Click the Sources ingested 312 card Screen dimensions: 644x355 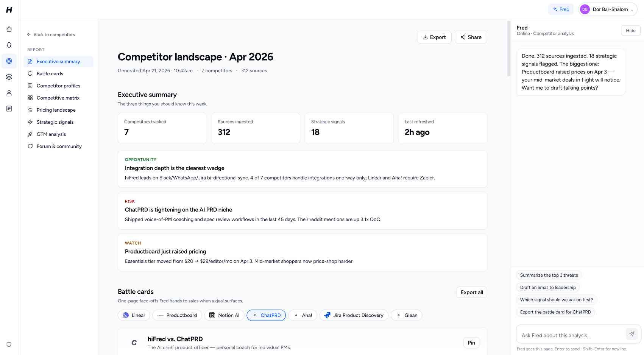(256, 128)
